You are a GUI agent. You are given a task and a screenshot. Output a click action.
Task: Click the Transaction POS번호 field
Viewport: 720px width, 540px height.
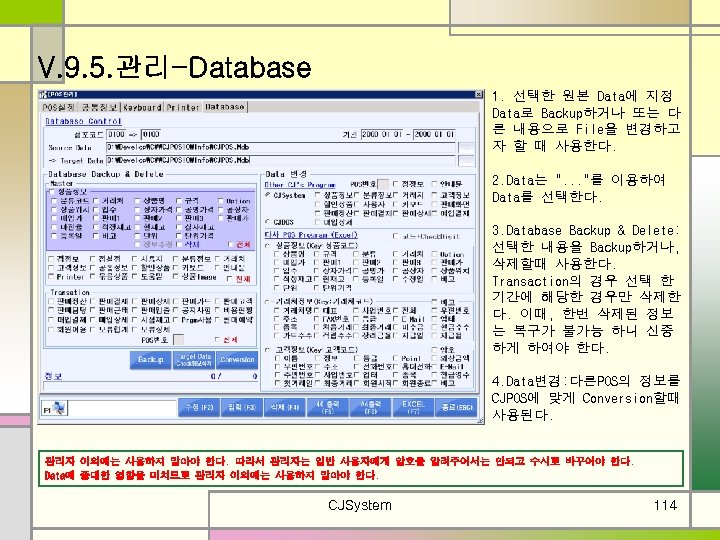[x=178, y=340]
